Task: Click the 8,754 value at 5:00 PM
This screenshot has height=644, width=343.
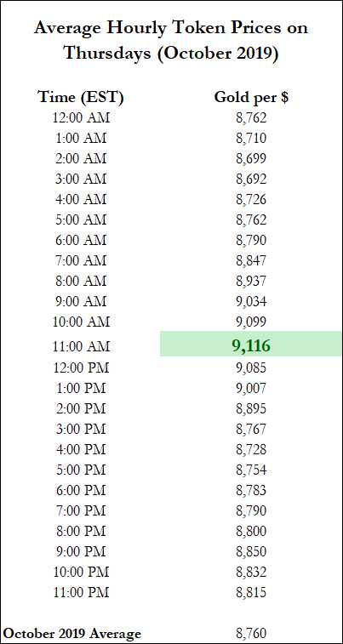Action: click(251, 470)
